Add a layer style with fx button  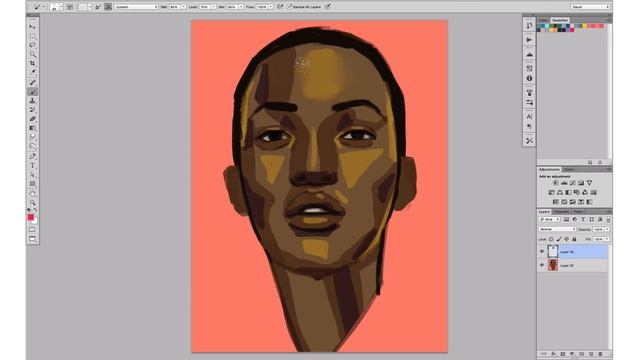click(553, 354)
